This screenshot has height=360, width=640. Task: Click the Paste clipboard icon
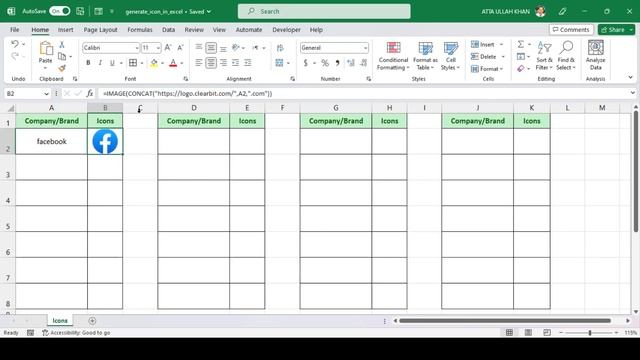(46, 49)
